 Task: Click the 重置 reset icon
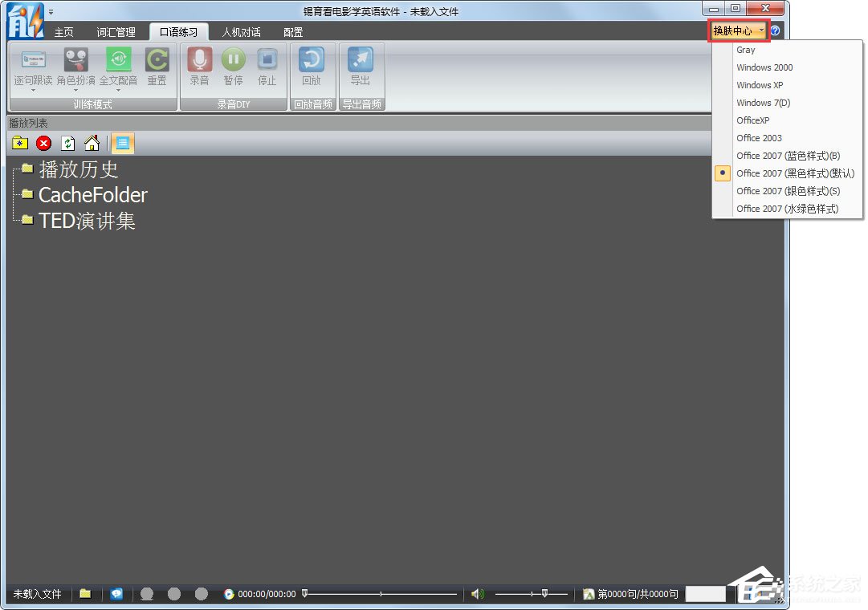click(157, 59)
